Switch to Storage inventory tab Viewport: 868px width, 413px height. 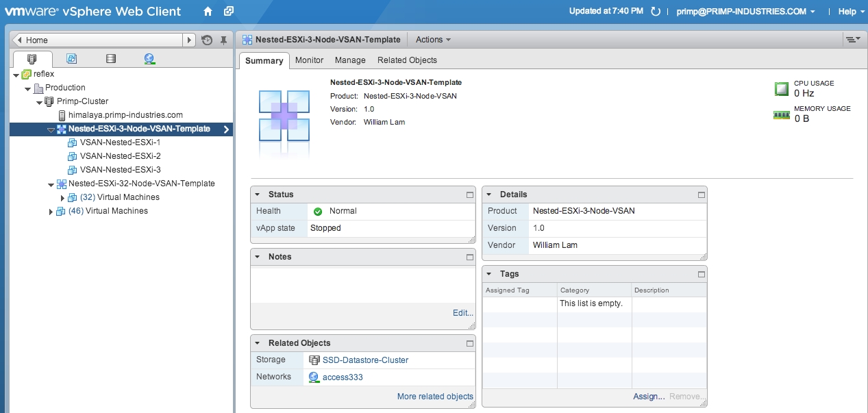110,59
